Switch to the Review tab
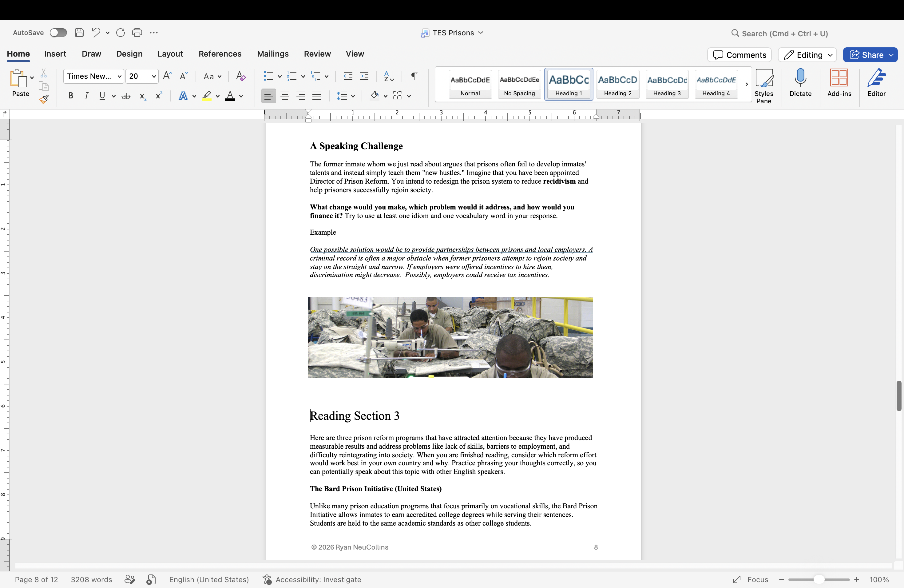The image size is (904, 588). (x=317, y=54)
